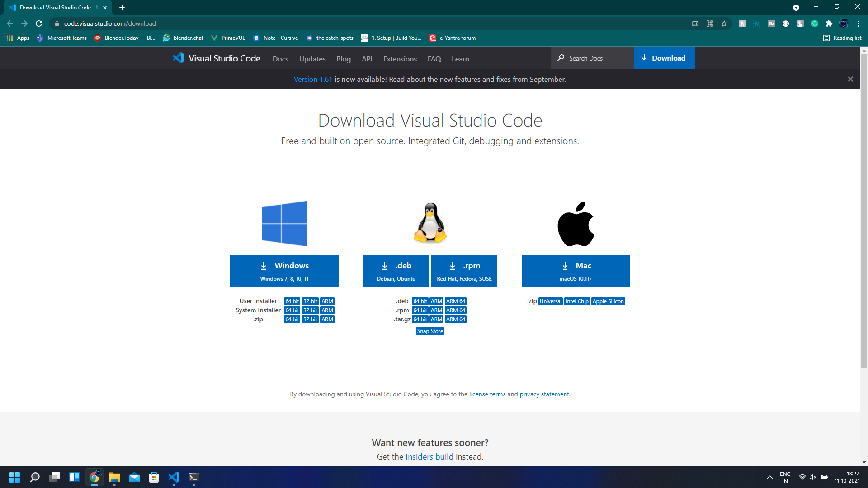Click the 32 bit Windows zip option
This screenshot has width=868, height=488.
pyautogui.click(x=310, y=319)
